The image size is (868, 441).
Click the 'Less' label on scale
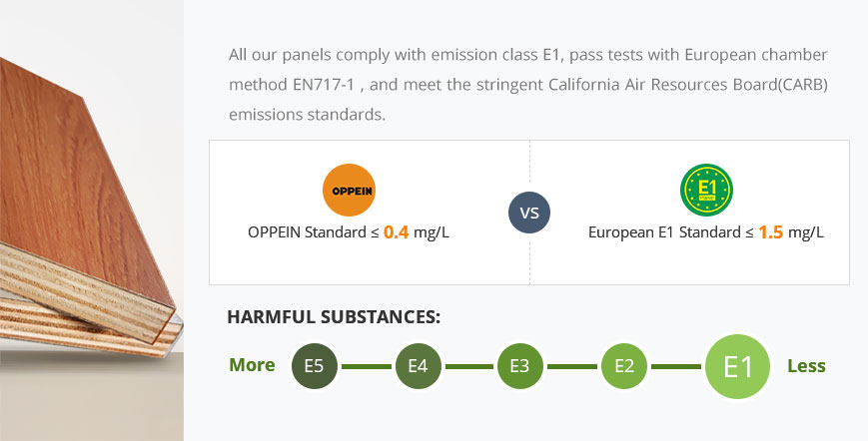806,366
